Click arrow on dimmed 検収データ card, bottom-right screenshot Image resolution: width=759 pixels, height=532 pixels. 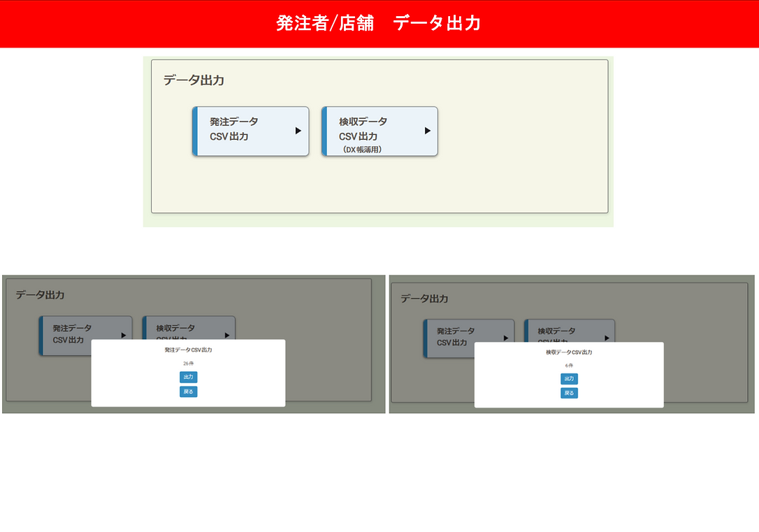coord(607,338)
